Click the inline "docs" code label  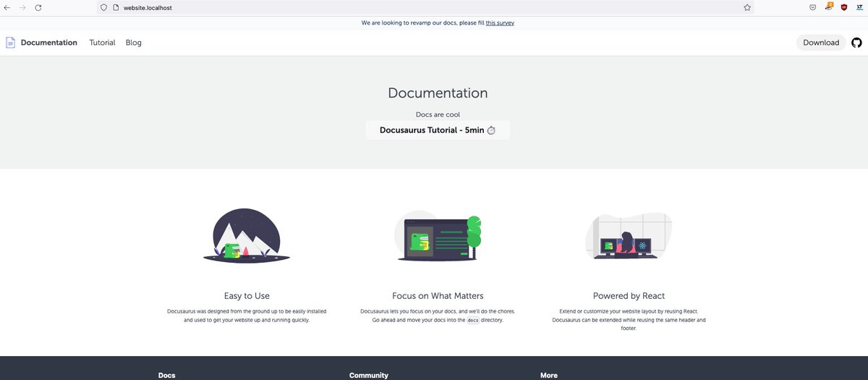click(473, 320)
